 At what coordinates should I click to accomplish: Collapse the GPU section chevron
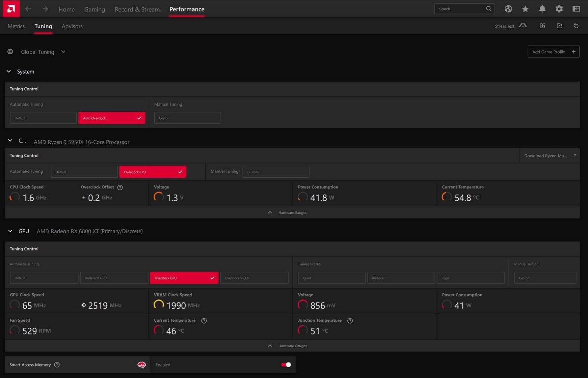tap(10, 231)
